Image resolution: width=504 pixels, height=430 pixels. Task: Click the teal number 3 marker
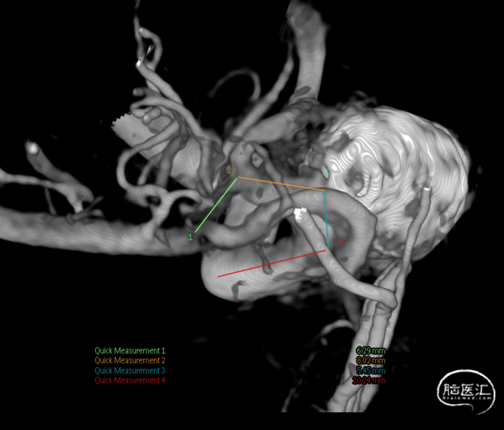pos(327,171)
